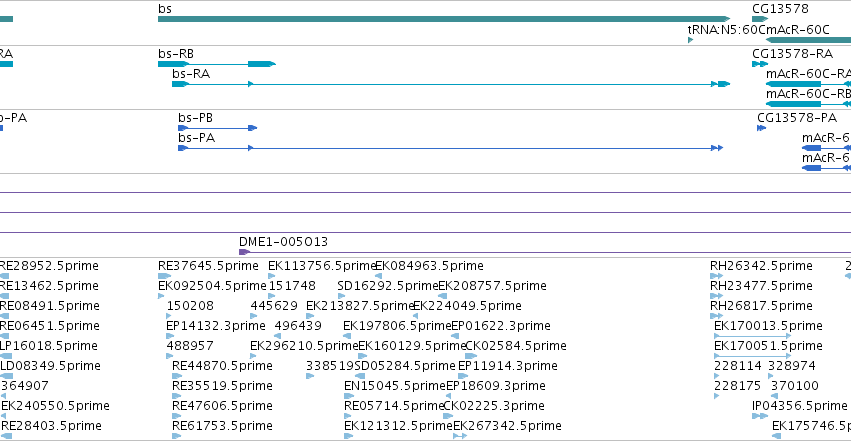Image resolution: width=851 pixels, height=441 pixels.
Task: Click the LP16018.5prime EST label
Action: pyautogui.click(x=48, y=346)
